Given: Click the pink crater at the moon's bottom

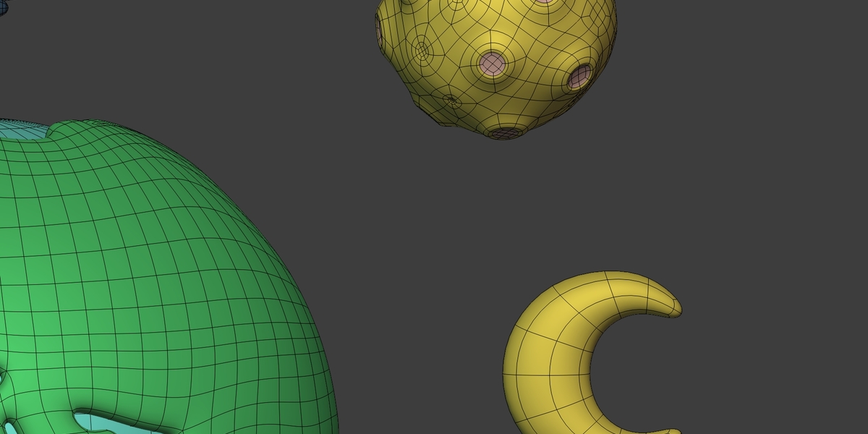Looking at the screenshot, I should [505, 133].
